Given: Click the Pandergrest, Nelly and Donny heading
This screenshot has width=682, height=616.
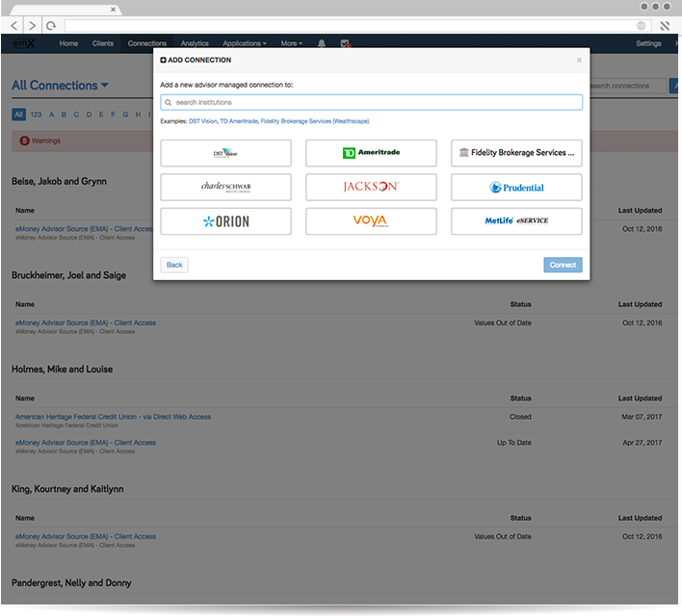Looking at the screenshot, I should point(71,583).
